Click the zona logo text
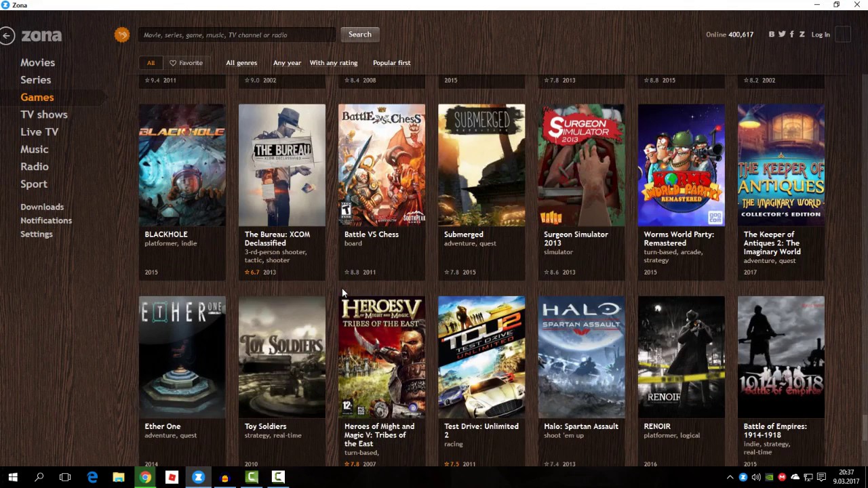The height and width of the screenshot is (488, 868). (41, 35)
